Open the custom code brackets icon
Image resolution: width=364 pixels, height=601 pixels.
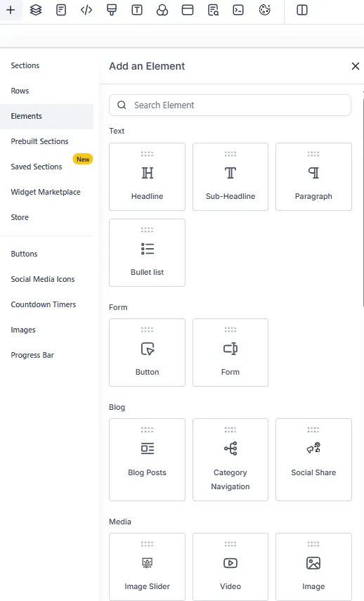point(86,10)
